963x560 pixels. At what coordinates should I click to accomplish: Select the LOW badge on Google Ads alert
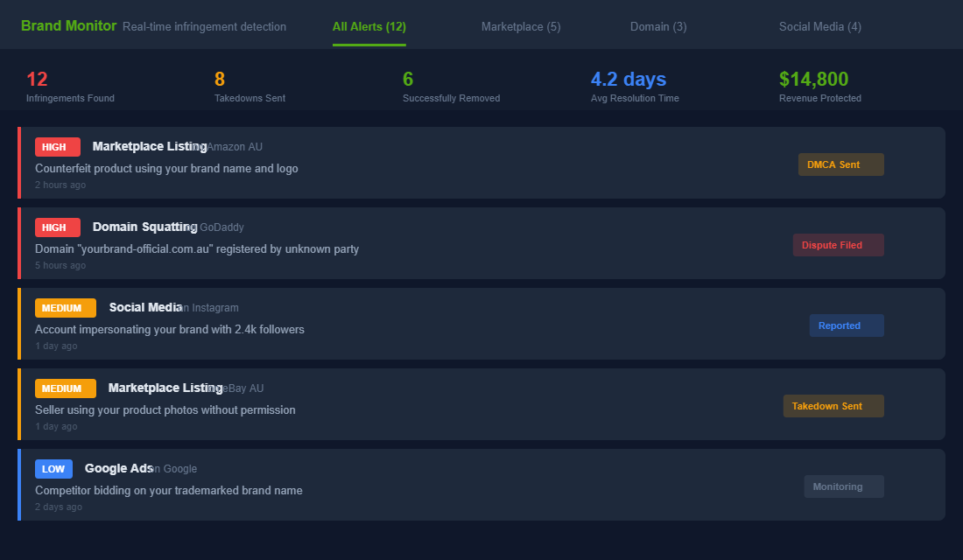53,468
